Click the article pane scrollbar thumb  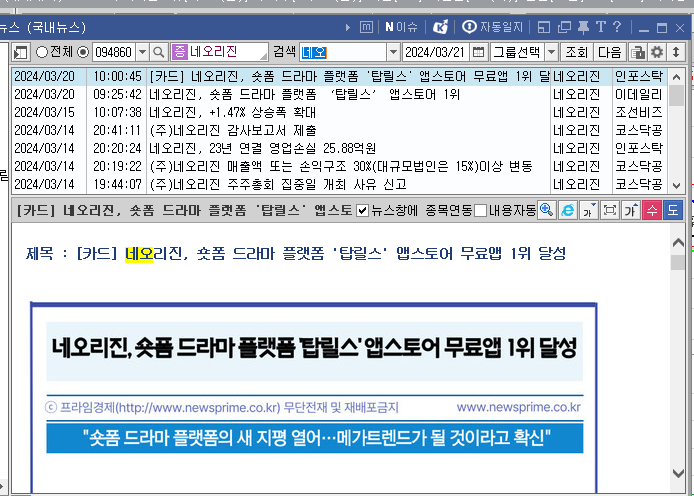[678, 262]
